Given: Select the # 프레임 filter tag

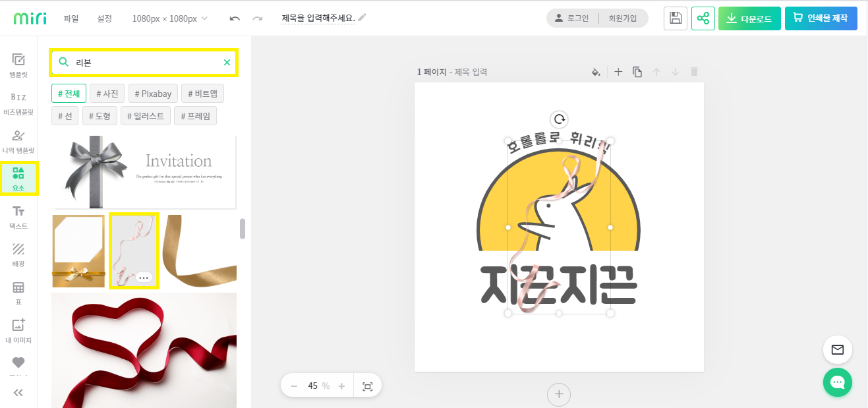Looking at the screenshot, I should point(195,116).
